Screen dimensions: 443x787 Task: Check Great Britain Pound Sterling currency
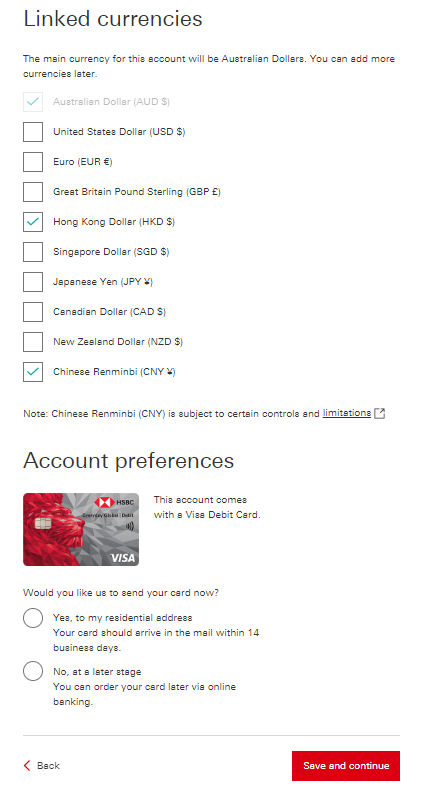pyautogui.click(x=33, y=192)
